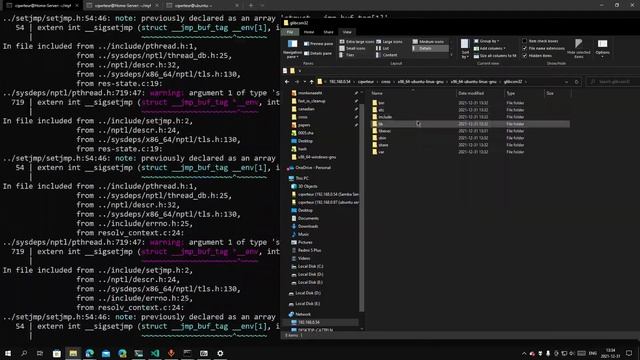
Task: Select Content layout option
Action: tap(387, 55)
